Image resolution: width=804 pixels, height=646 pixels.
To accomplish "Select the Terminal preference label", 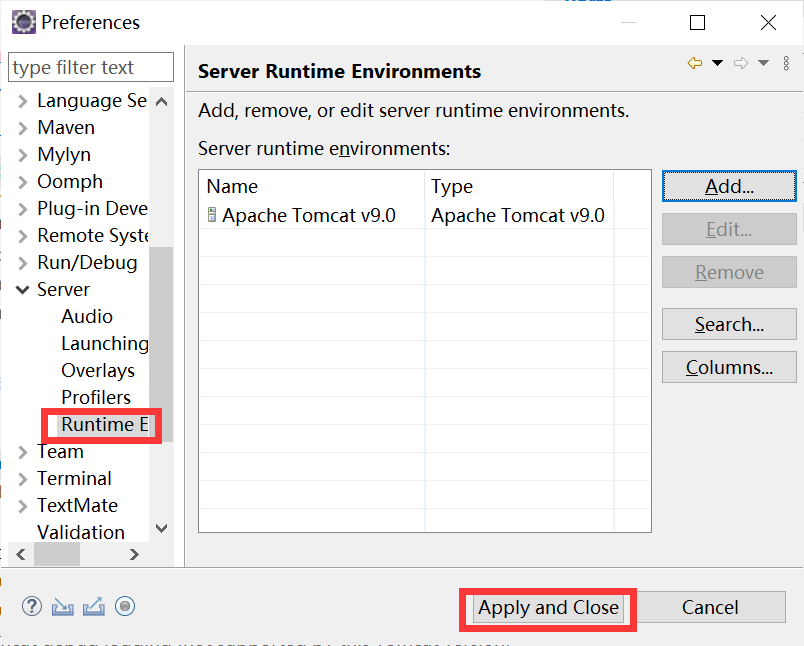I will coord(74,478).
